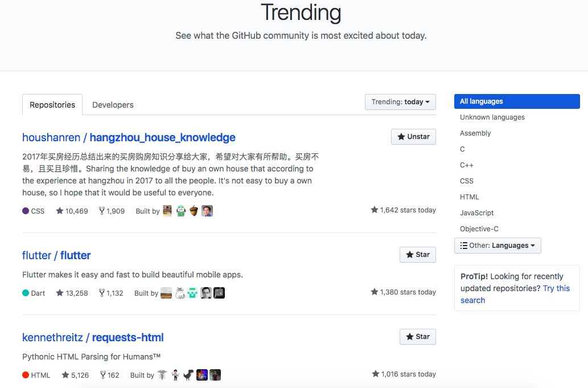Click last contributor avatar for flutter
The width and height of the screenshot is (588, 388).
[219, 293]
